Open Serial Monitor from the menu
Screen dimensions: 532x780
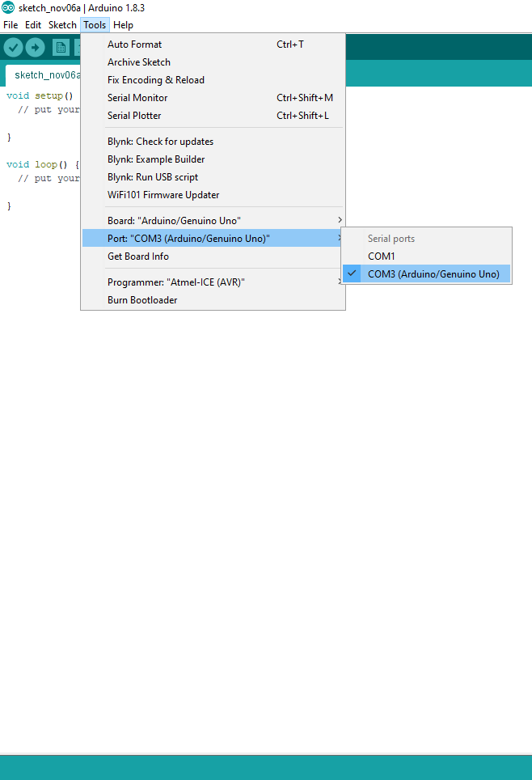[213, 98]
